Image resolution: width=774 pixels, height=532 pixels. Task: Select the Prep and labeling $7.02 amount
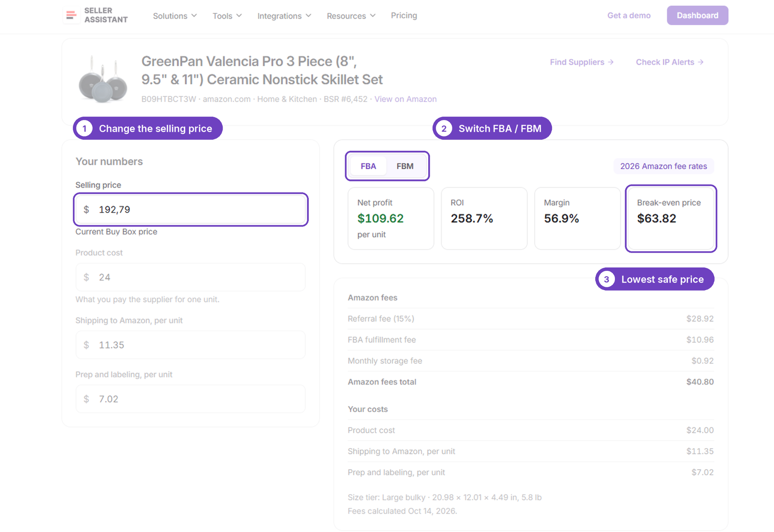tap(703, 473)
